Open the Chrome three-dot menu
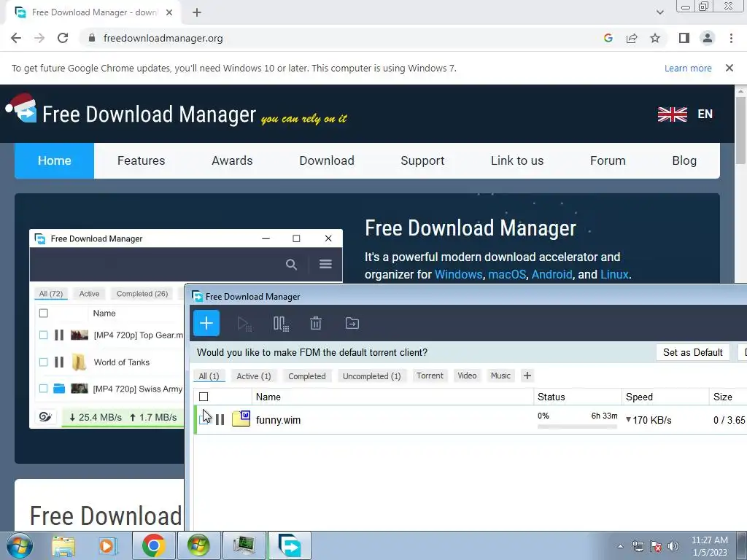This screenshot has width=747, height=560. pos(731,38)
